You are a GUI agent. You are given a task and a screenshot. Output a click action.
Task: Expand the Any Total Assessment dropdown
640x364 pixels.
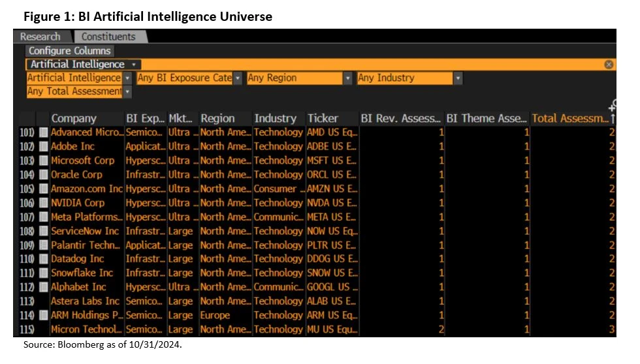pos(128,91)
